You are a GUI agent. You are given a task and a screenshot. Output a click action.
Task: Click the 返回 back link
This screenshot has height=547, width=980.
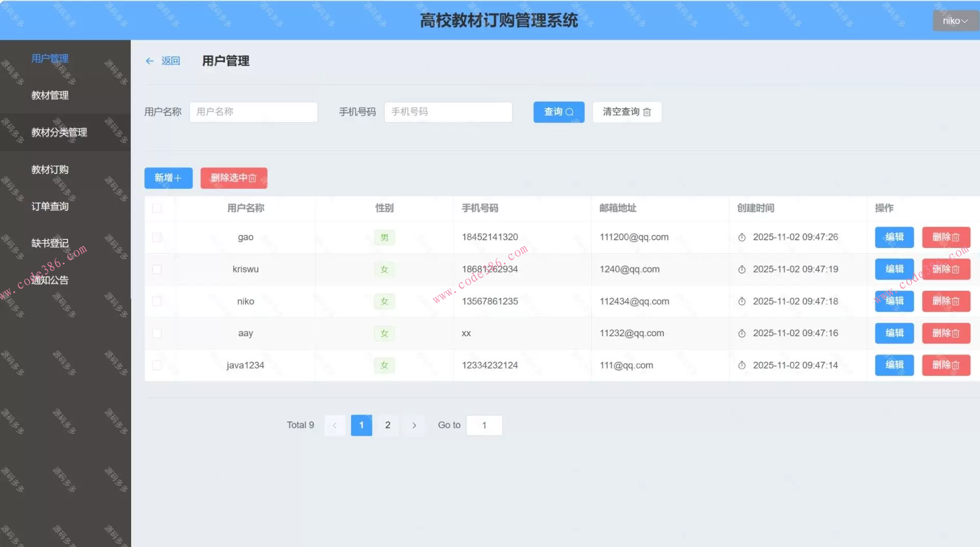point(170,61)
